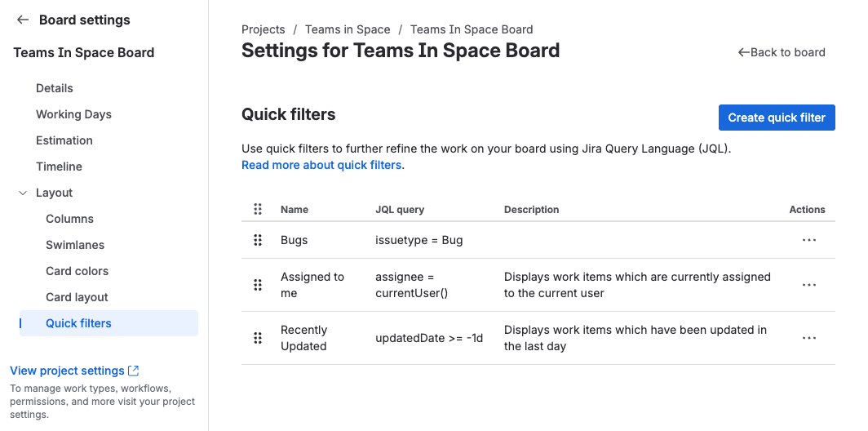The image size is (868, 431).
Task: Open actions menu for Recently Updated filter
Action: (808, 338)
